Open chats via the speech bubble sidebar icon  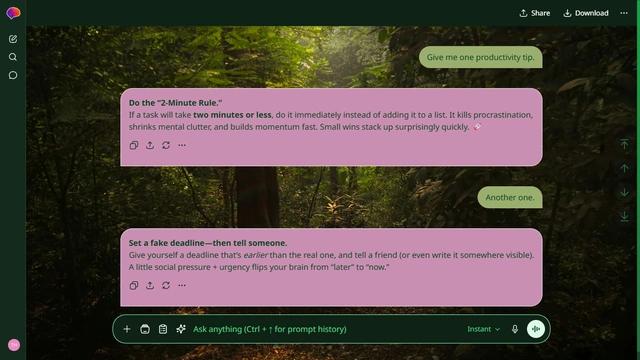click(13, 75)
